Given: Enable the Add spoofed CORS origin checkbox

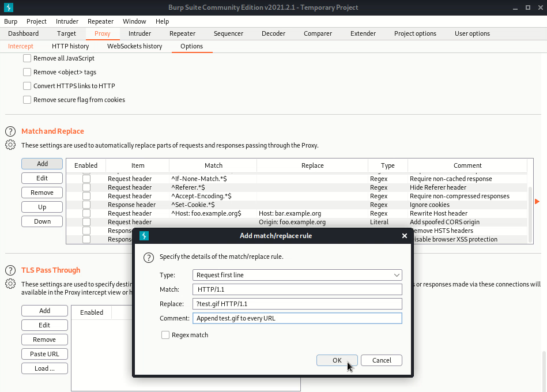Looking at the screenshot, I should coord(86,222).
